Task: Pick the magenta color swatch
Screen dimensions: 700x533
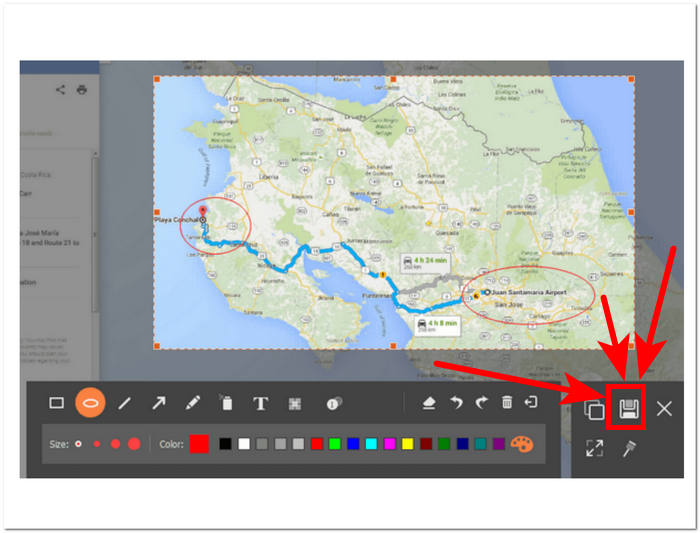Action: 389,444
